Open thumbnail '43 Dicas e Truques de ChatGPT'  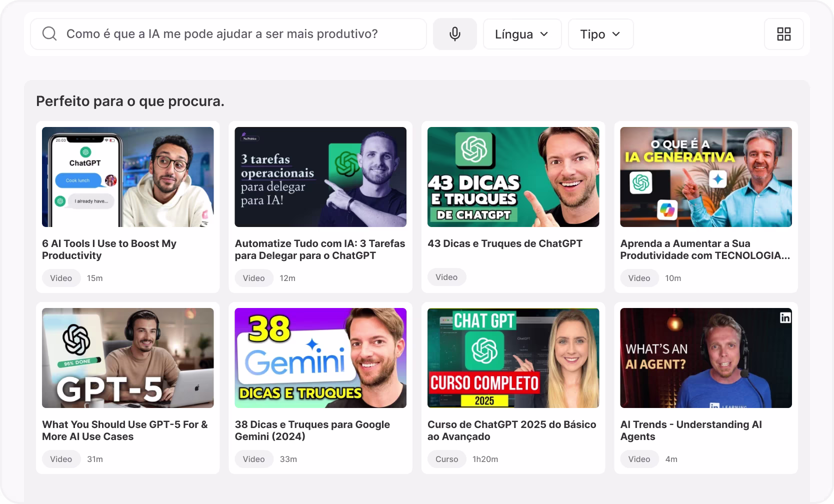[513, 177]
